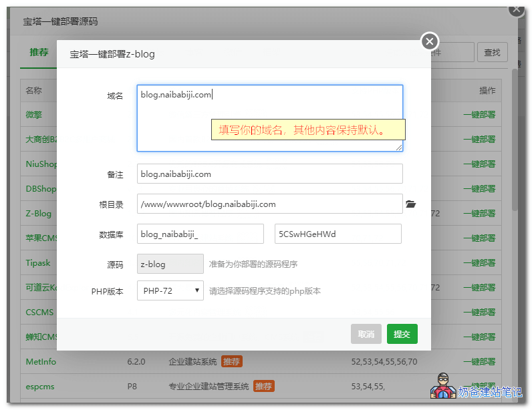Viewport: 532px width, 410px height.
Task: Open the CSCMS source name link
Action: pyautogui.click(x=39, y=313)
